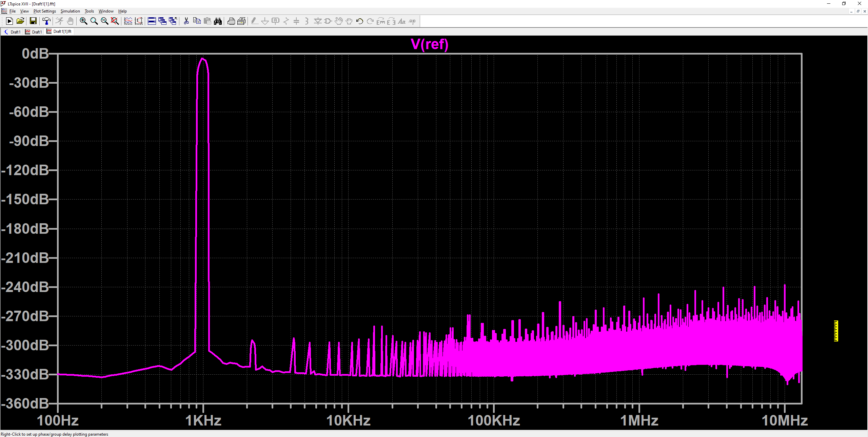Open Control Panel hammer icon
The width and height of the screenshot is (868, 437).
pyautogui.click(x=46, y=21)
